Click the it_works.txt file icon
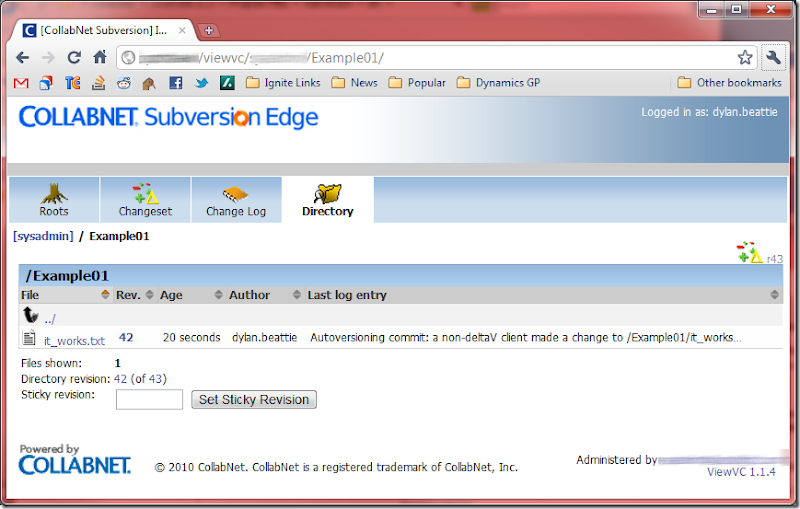This screenshot has width=800, height=509. click(x=29, y=338)
